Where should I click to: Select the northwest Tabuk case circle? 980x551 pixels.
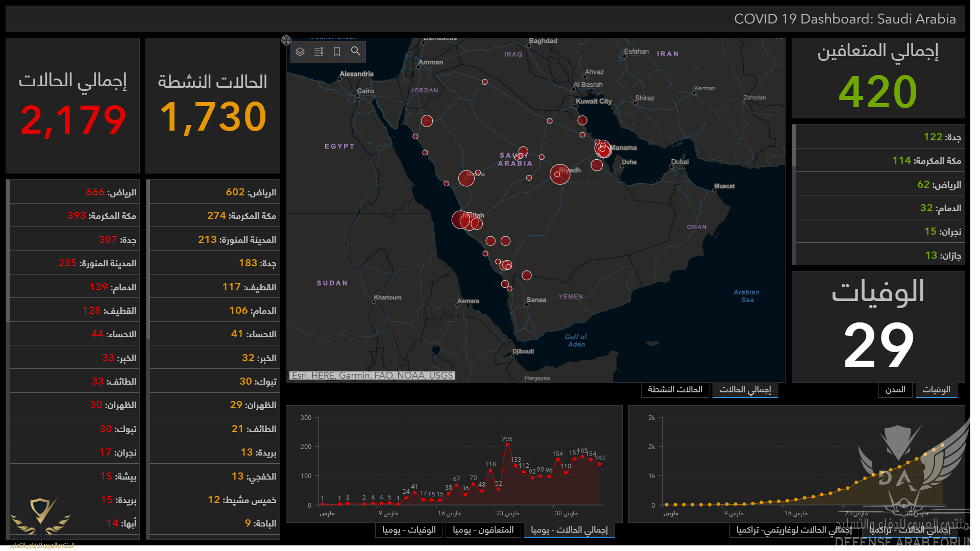click(427, 121)
